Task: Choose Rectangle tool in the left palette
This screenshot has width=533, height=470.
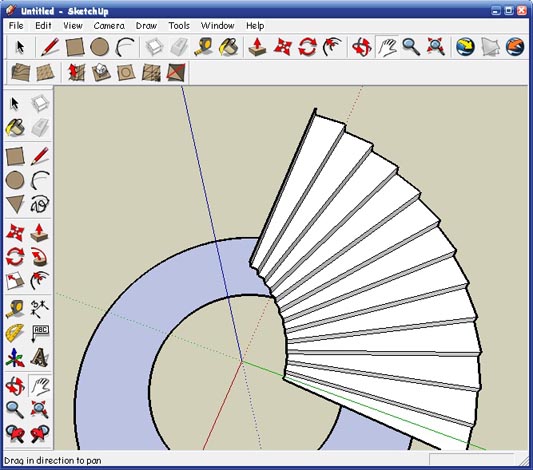Action: (15, 156)
